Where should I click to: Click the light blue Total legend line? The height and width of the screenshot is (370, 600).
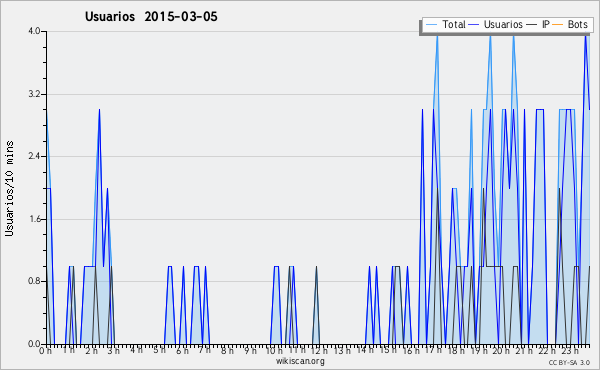coord(431,25)
